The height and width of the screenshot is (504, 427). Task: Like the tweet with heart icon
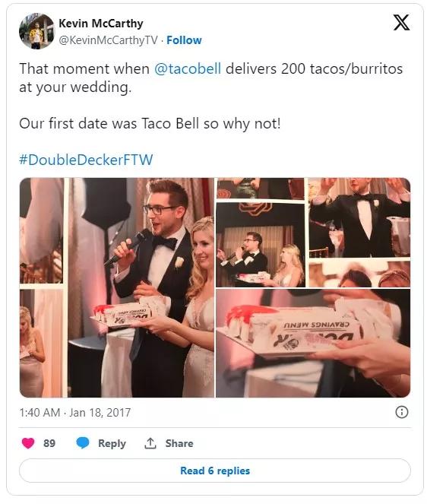pos(28,443)
